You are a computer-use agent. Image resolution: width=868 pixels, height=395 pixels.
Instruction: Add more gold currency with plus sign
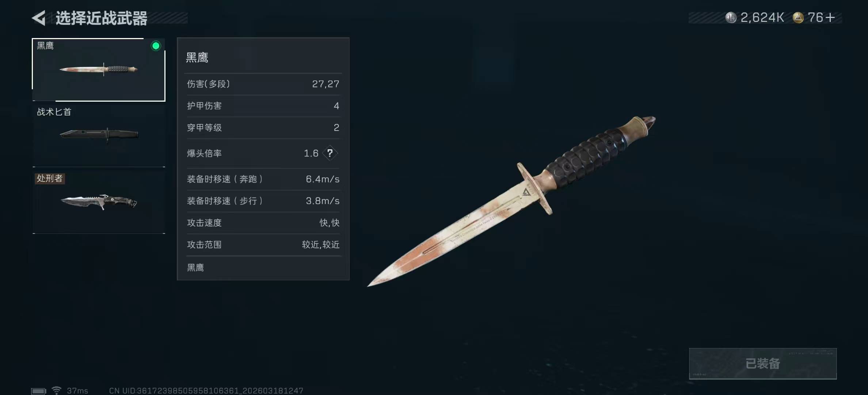click(830, 18)
